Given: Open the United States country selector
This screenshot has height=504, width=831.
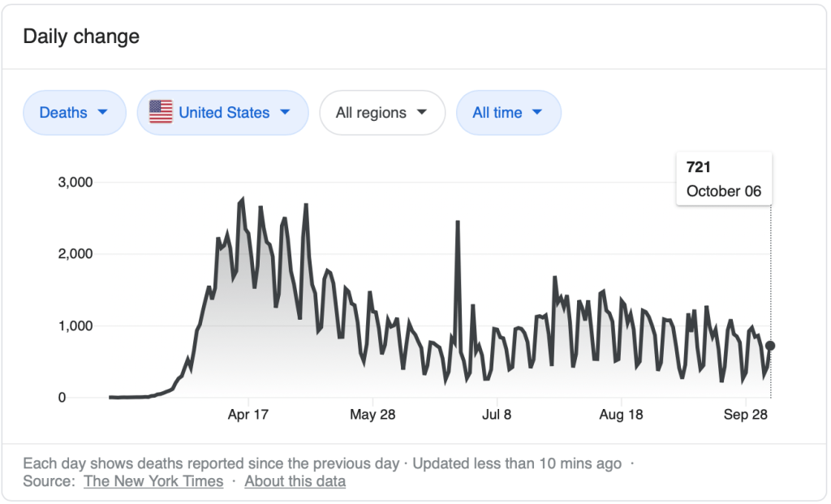Looking at the screenshot, I should point(223,113).
